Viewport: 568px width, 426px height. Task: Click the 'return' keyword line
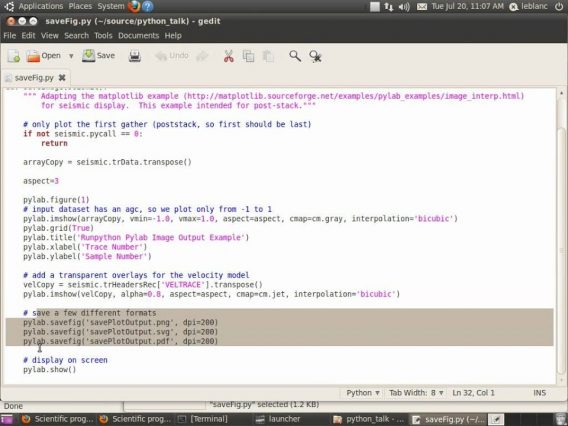tap(54, 143)
